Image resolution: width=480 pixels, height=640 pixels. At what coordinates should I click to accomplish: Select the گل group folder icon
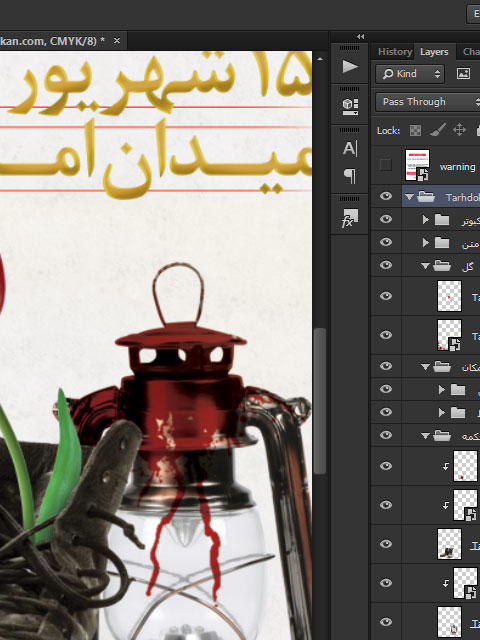[442, 266]
